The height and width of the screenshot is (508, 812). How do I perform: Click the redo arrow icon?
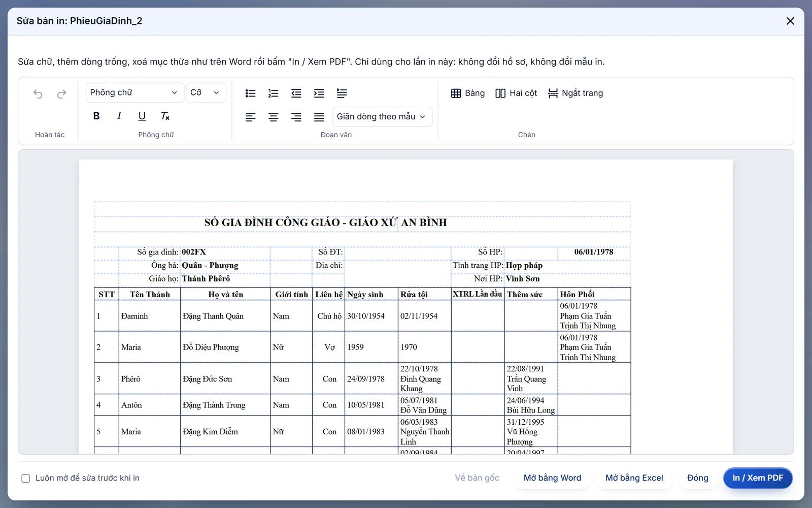pos(61,93)
